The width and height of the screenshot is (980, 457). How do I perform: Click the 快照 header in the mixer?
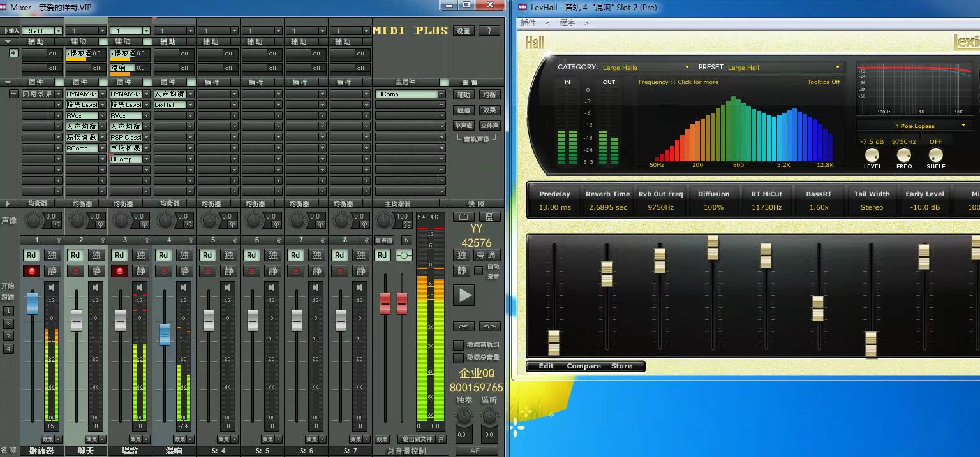point(477,204)
